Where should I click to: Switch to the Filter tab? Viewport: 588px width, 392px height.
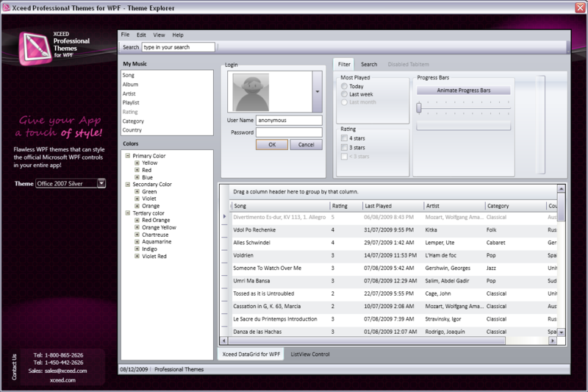(x=344, y=64)
